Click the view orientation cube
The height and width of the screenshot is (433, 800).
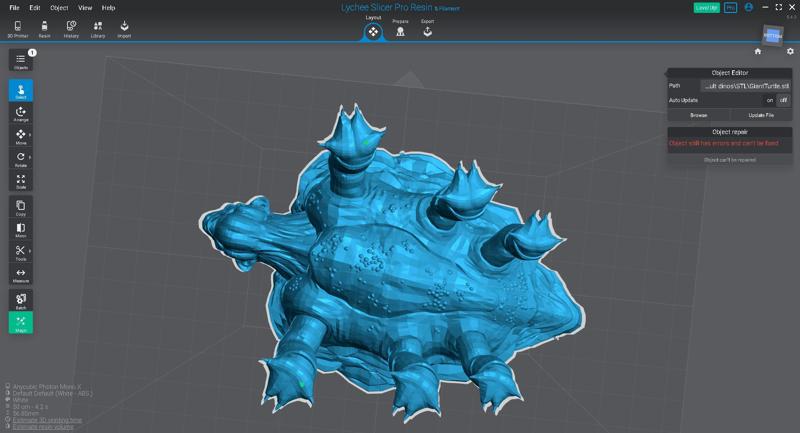point(772,36)
